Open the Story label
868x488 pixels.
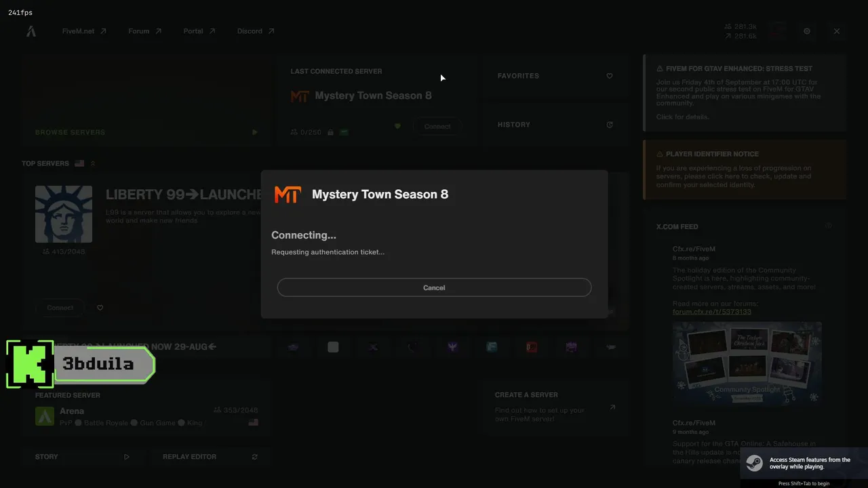pyautogui.click(x=47, y=457)
